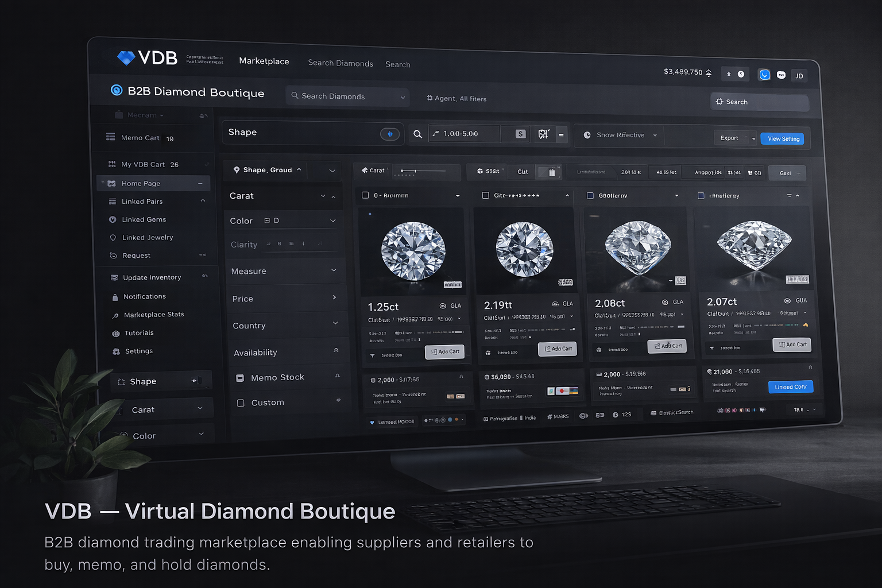Toggle Memo Stock availability filter
The width and height of the screenshot is (882, 588).
pos(240,377)
